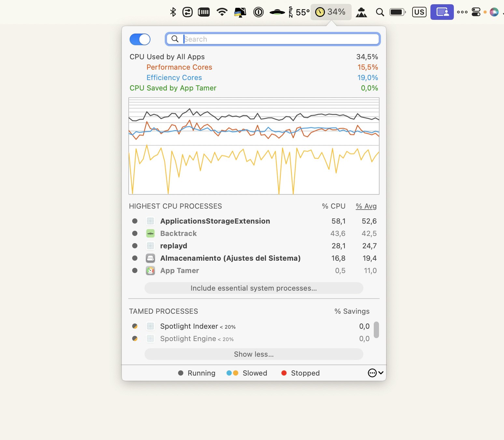
Task: Click the green Backtrack app icon
Action: tap(150, 234)
